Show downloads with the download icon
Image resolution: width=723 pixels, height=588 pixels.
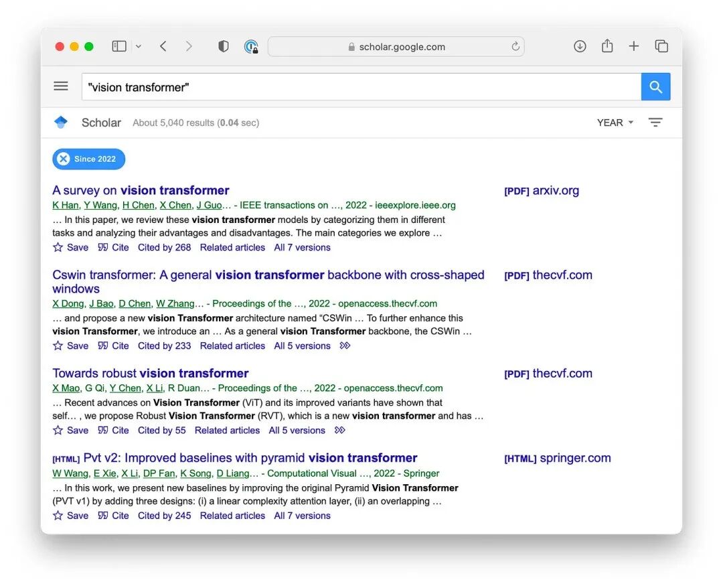(580, 46)
